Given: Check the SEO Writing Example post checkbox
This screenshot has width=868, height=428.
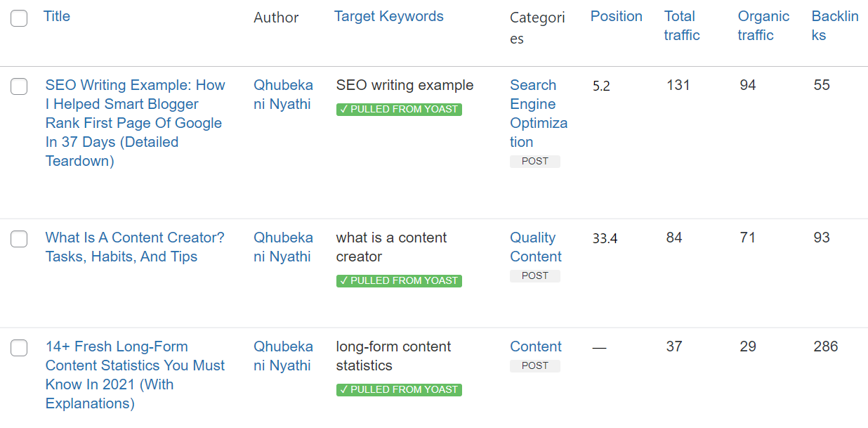Looking at the screenshot, I should tap(19, 86).
